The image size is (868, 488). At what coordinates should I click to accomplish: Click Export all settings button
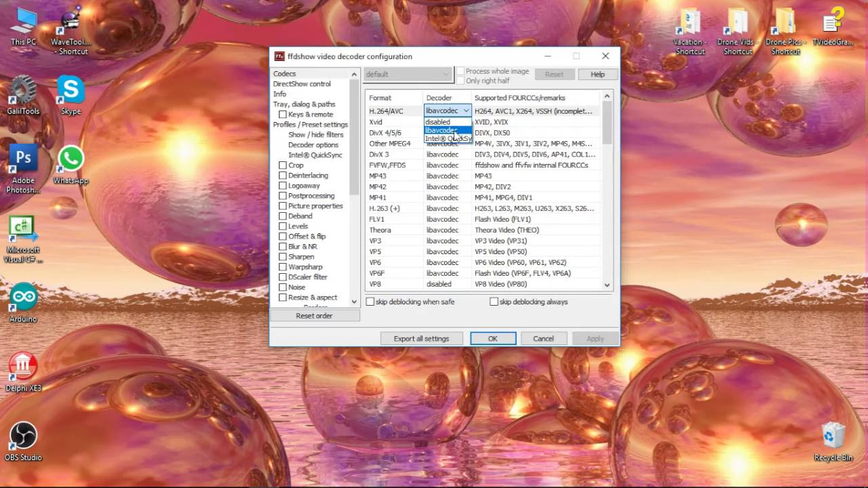pyautogui.click(x=421, y=338)
